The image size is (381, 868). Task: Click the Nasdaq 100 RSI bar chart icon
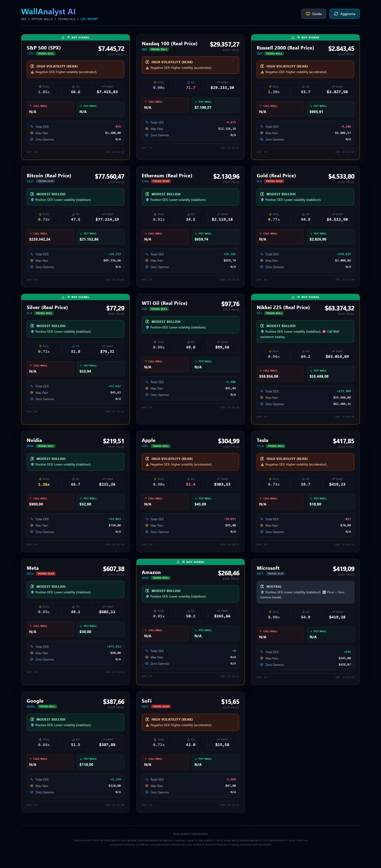[188, 82]
